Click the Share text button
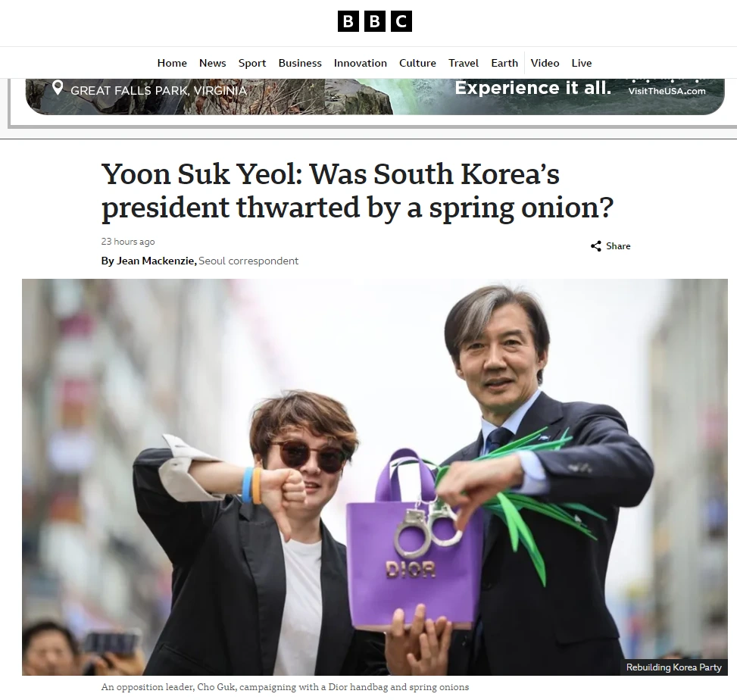The height and width of the screenshot is (700, 737). click(618, 246)
